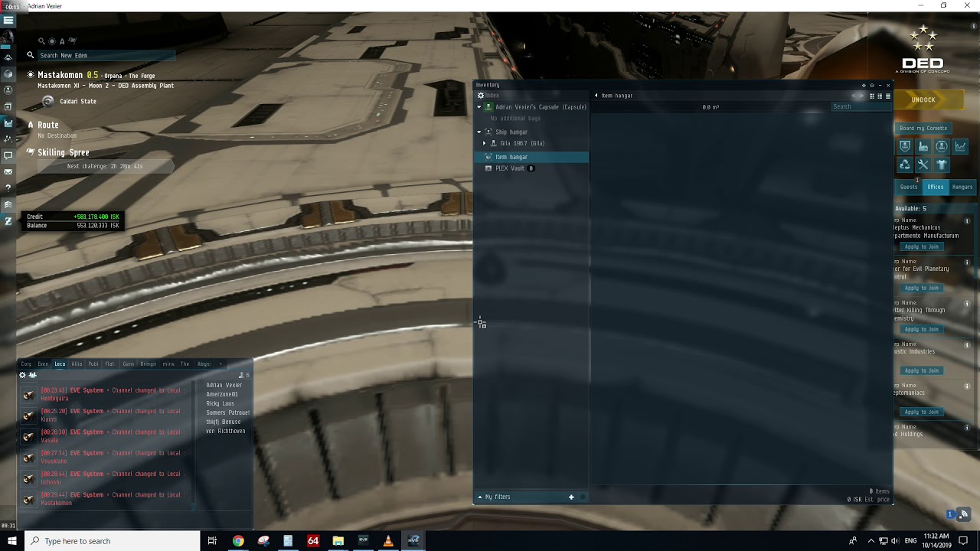Image resolution: width=980 pixels, height=551 pixels.
Task: Open the Medical clone station service
Action: tap(942, 146)
